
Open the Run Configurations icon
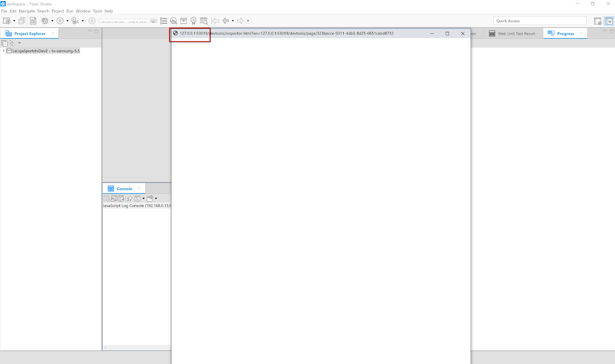(75, 21)
